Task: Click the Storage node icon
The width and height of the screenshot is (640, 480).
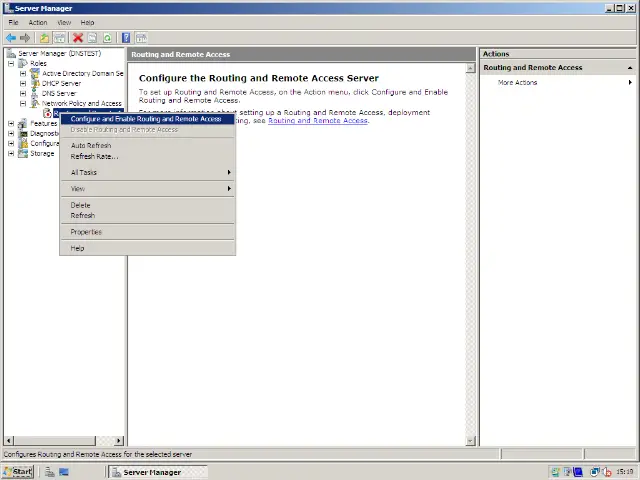Action: coord(23,153)
